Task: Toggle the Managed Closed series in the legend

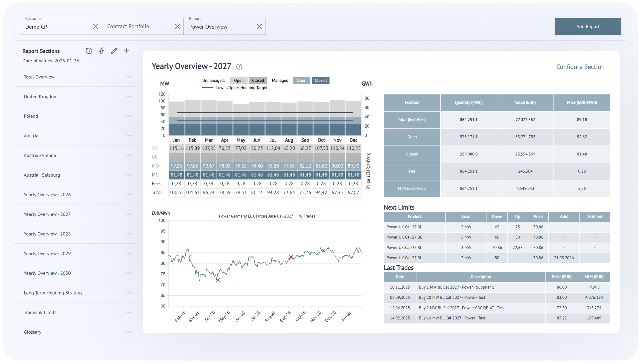Action: 320,80
